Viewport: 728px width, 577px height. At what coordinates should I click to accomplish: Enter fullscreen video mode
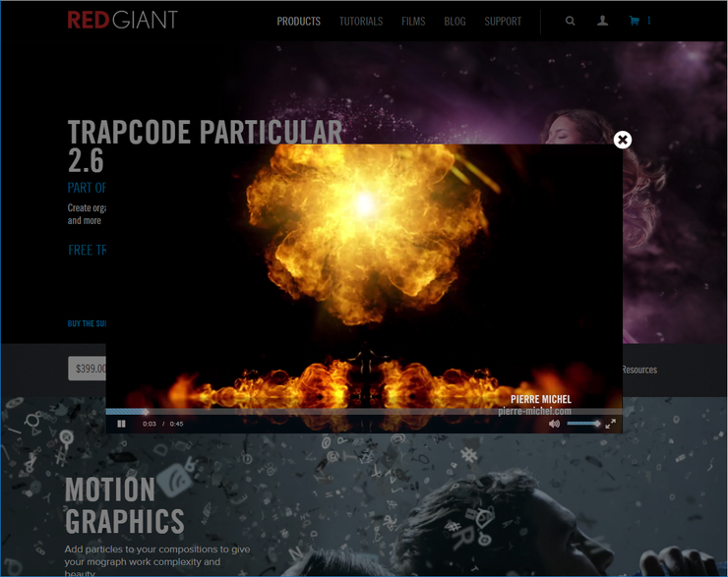coord(611,424)
